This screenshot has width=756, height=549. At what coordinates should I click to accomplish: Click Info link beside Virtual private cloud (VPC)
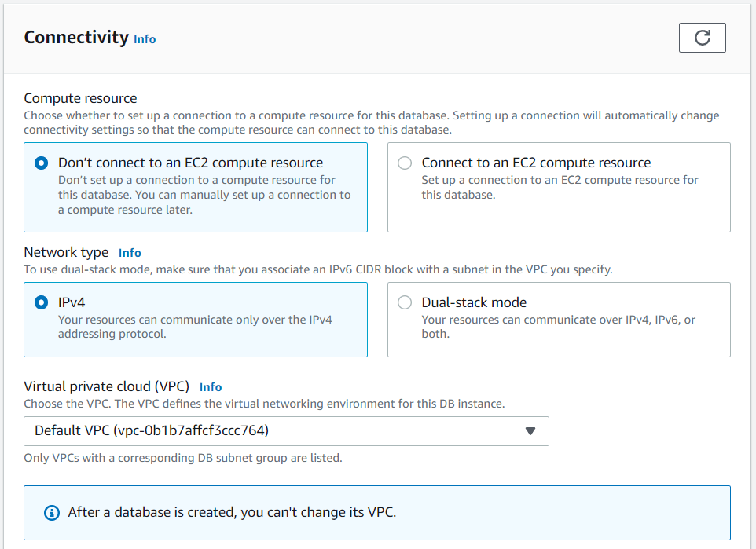point(211,387)
